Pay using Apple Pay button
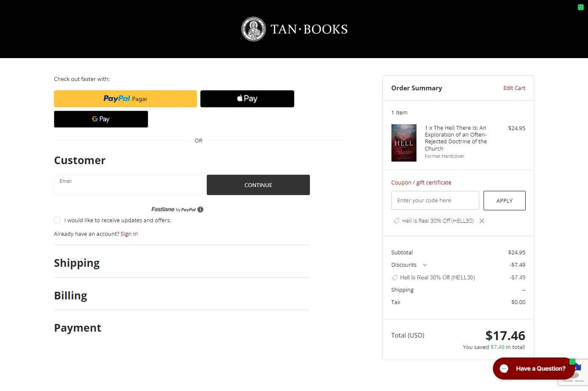The height and width of the screenshot is (391, 588). pyautogui.click(x=247, y=98)
